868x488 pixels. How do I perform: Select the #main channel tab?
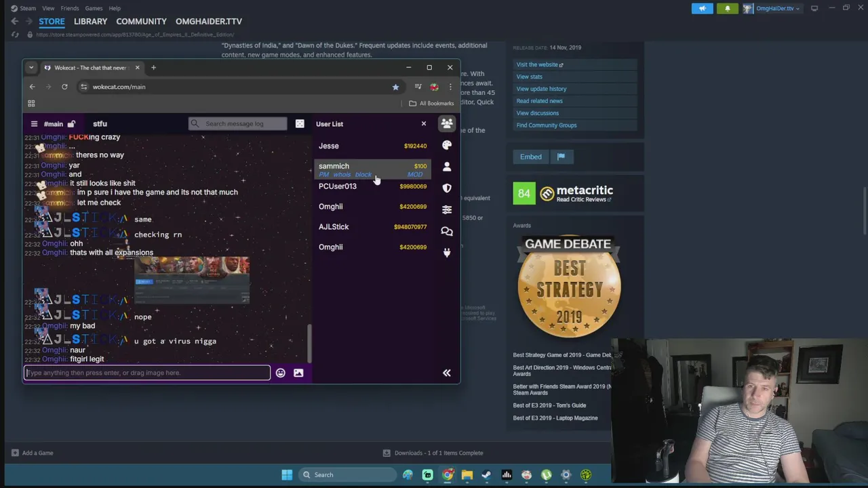coord(54,124)
